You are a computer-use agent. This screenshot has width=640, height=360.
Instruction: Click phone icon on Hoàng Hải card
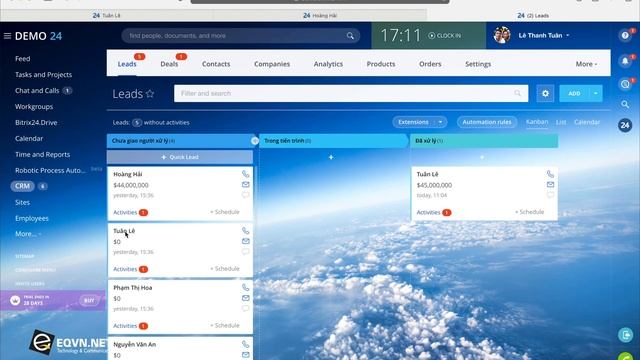click(245, 174)
